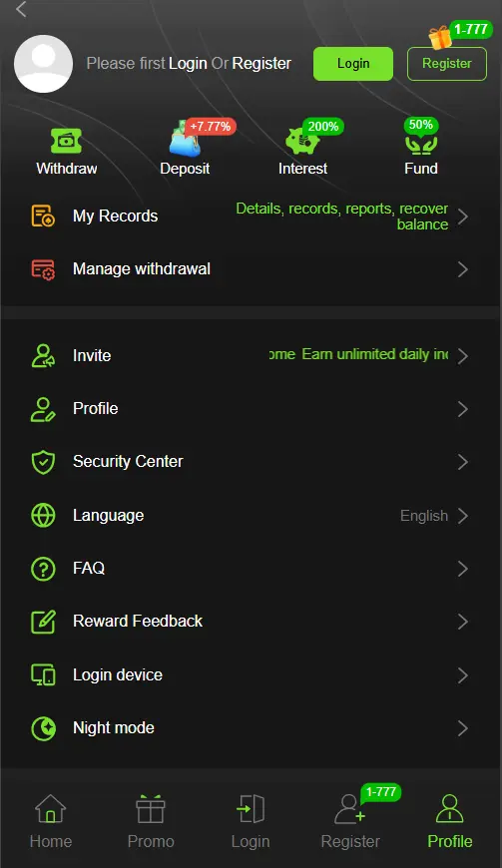Click the FAQ question mark icon
502x868 pixels.
43,569
